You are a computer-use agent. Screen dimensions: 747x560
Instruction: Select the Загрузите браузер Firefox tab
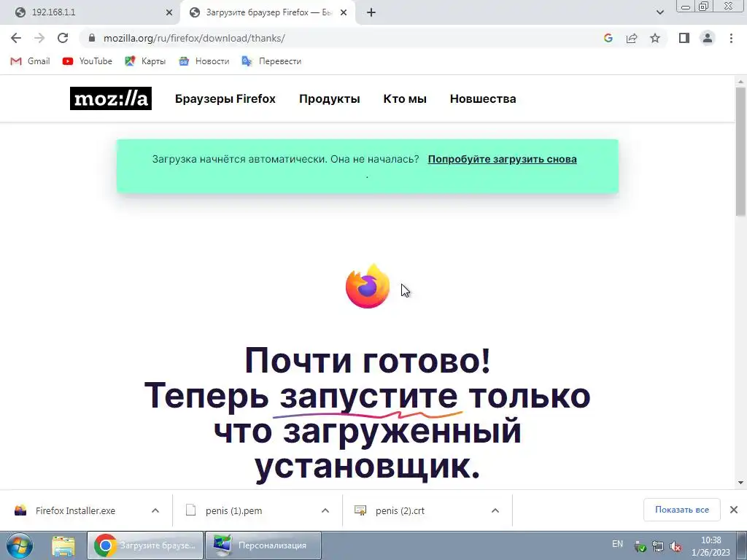[x=268, y=12]
